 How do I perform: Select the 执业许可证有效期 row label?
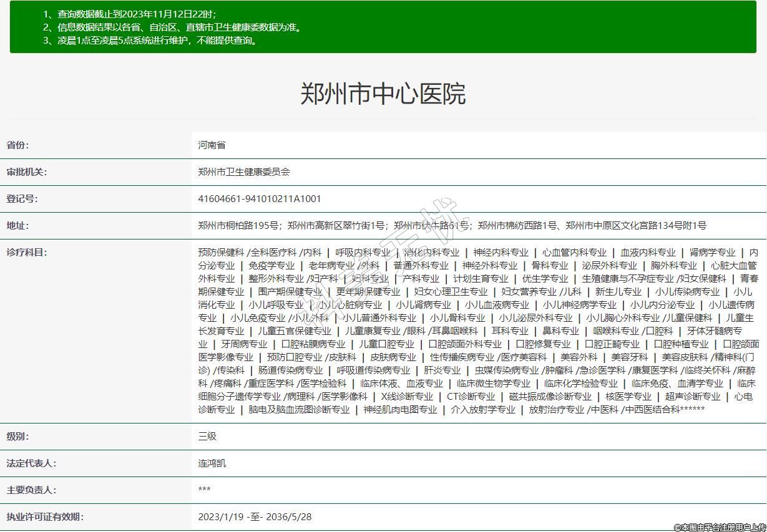(44, 517)
